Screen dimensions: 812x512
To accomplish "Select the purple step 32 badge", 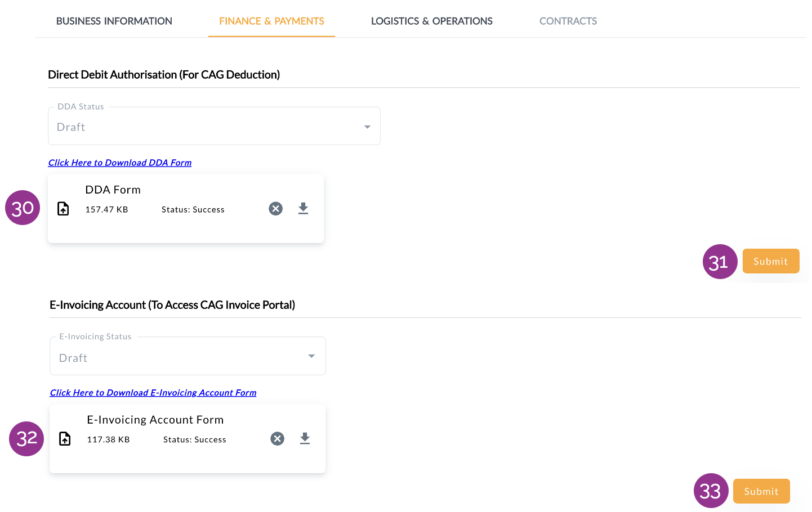I will [x=26, y=439].
